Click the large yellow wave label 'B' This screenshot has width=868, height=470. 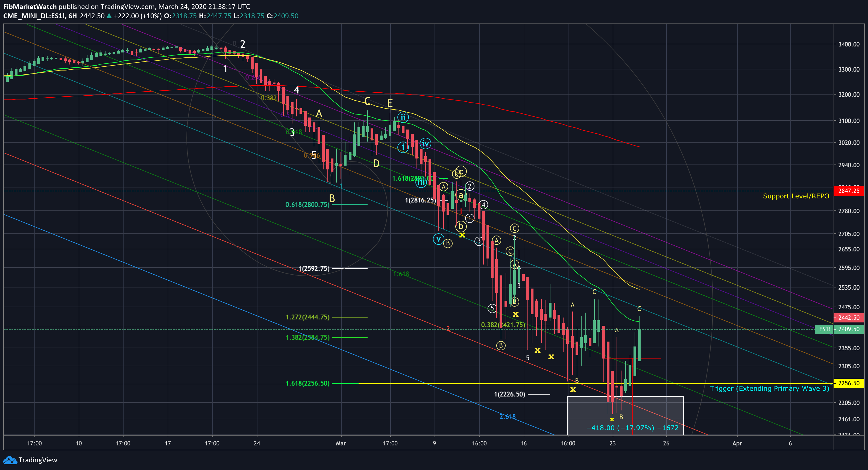[x=332, y=199]
